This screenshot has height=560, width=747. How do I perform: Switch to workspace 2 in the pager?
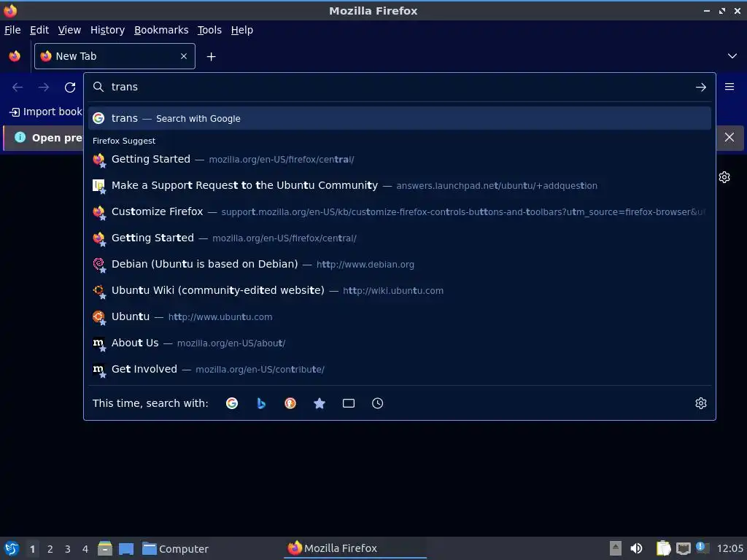click(x=50, y=549)
